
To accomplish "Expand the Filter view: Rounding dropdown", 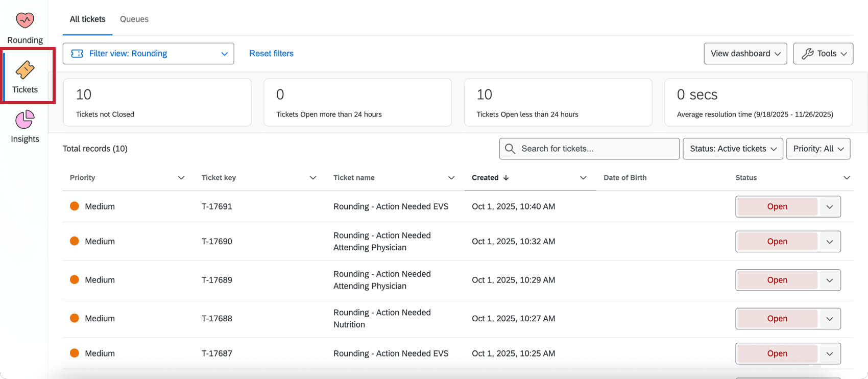I will [x=224, y=54].
